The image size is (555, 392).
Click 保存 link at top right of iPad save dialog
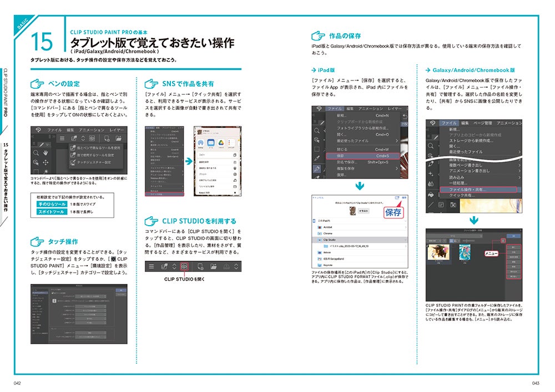404,197
